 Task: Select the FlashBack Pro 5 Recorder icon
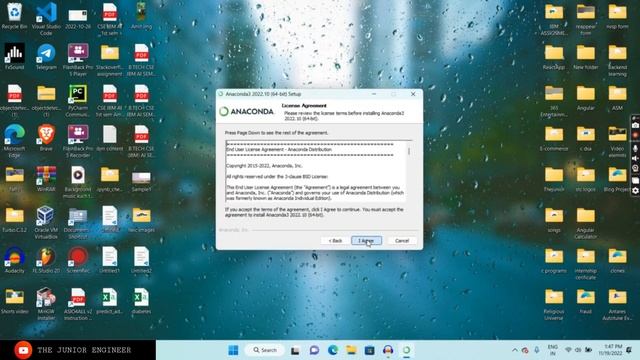pyautogui.click(x=78, y=141)
